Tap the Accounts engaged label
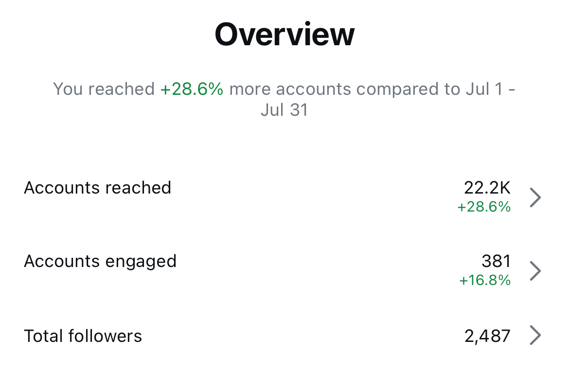The height and width of the screenshot is (392, 569). point(100,261)
